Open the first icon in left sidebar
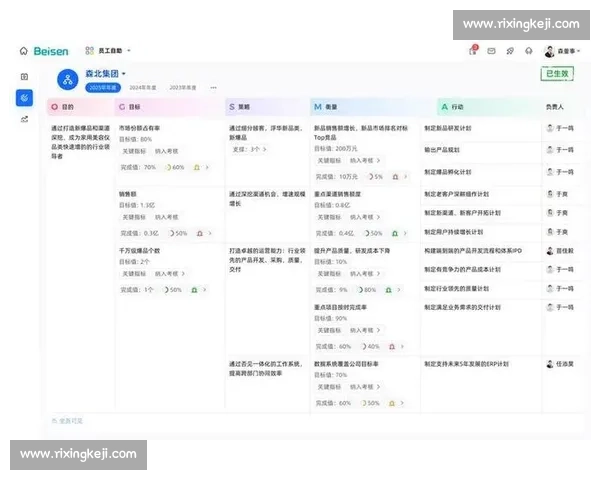600x480 pixels. coord(24,77)
